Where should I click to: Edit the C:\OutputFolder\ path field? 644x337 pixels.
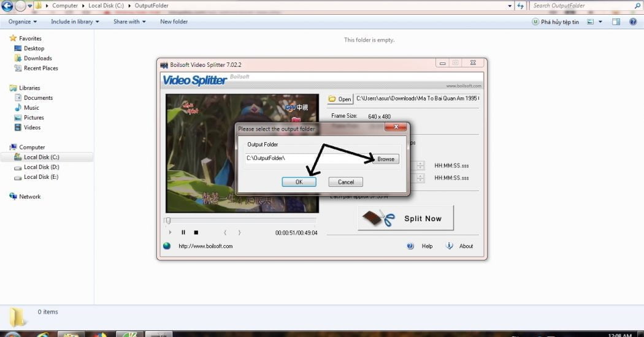point(307,158)
